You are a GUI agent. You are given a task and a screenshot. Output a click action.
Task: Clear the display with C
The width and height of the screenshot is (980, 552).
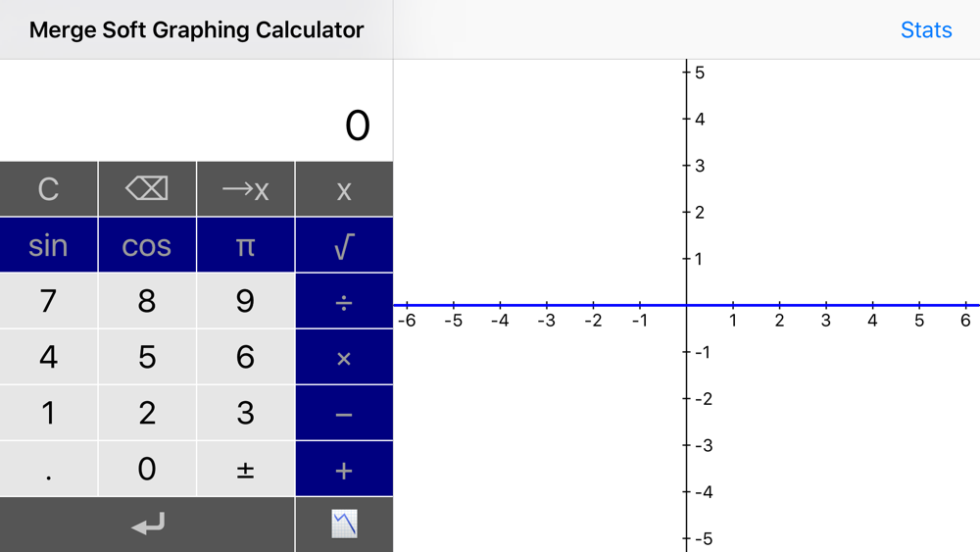pyautogui.click(x=49, y=189)
